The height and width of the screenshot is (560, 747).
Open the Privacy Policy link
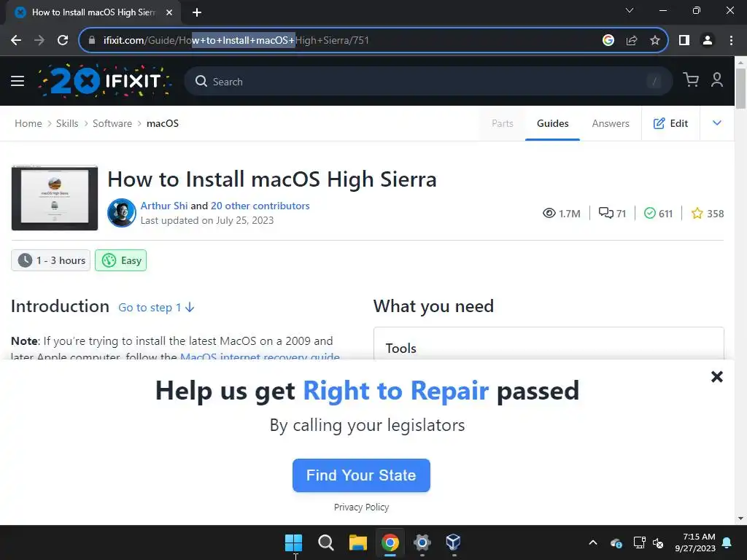361,507
